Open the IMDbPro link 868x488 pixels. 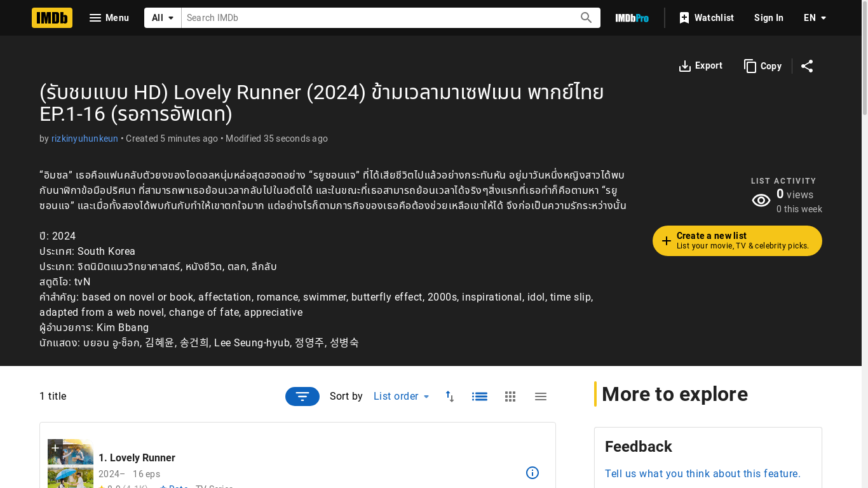632,18
